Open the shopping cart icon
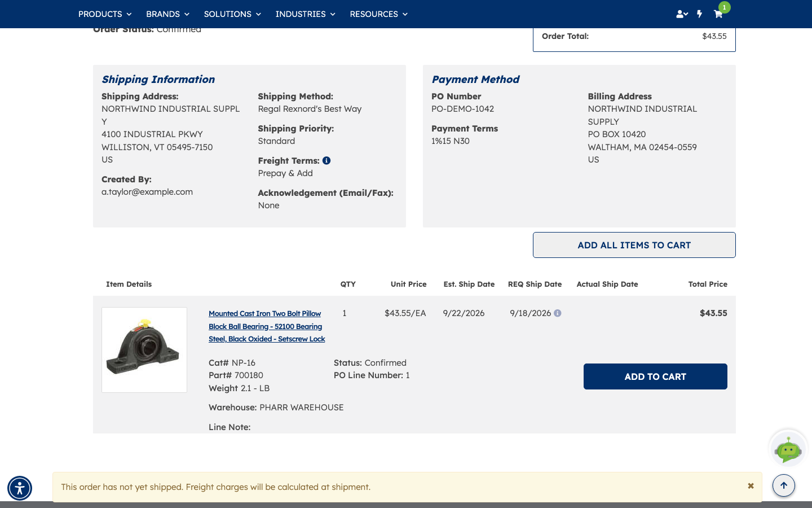 718,14
